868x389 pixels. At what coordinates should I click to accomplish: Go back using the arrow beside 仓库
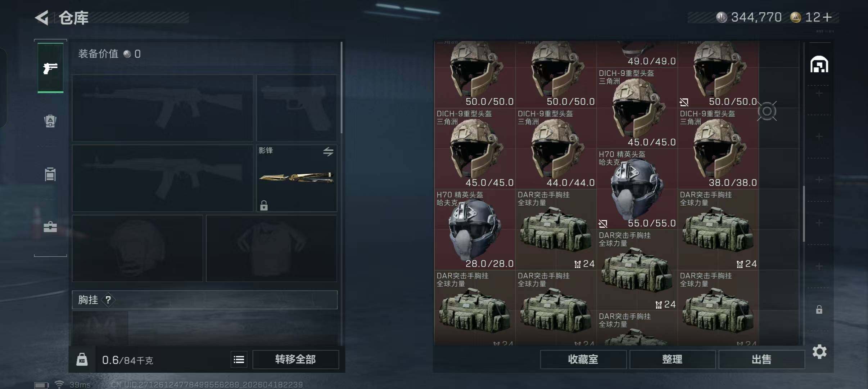(42, 18)
